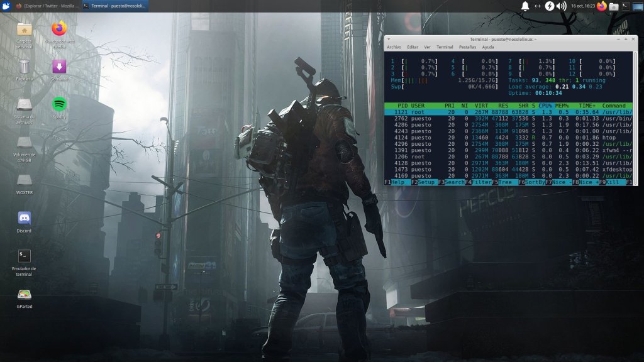
Task: Open the Pestañas menu in Terminal
Action: click(x=467, y=47)
